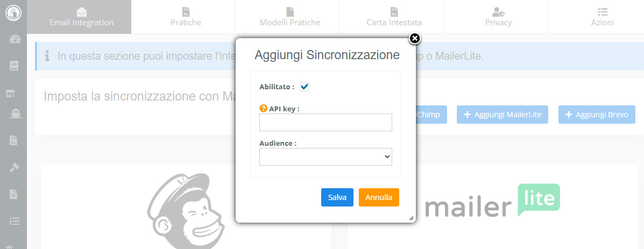Open the dashboard gauge icon in sidebar
644x249 pixels.
click(15, 39)
